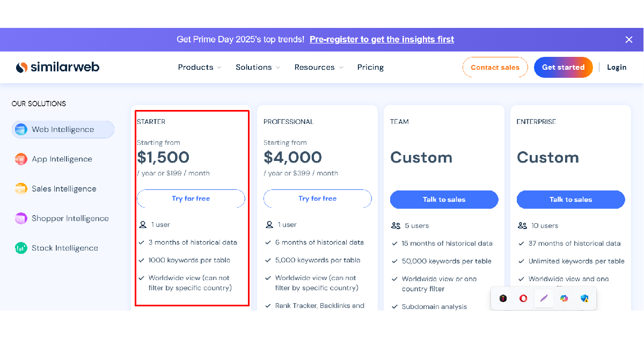Click Try for free on Professional plan
Viewport: 644px width, 338px height.
(x=318, y=199)
